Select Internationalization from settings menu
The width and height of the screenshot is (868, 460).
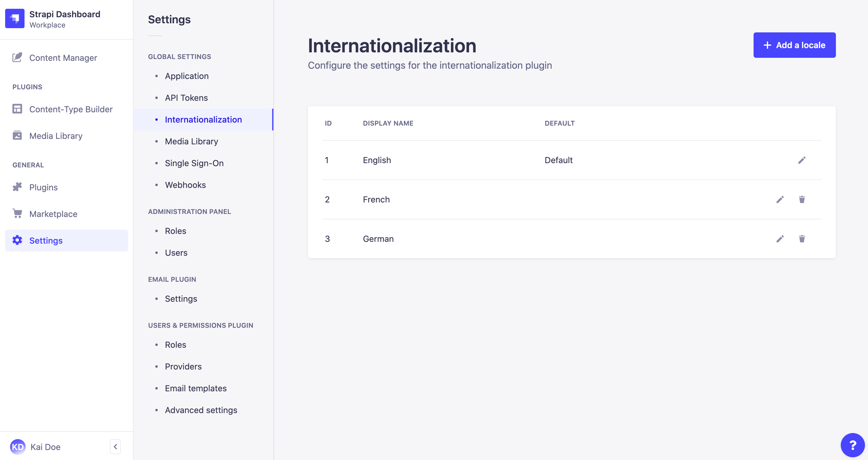pos(203,119)
